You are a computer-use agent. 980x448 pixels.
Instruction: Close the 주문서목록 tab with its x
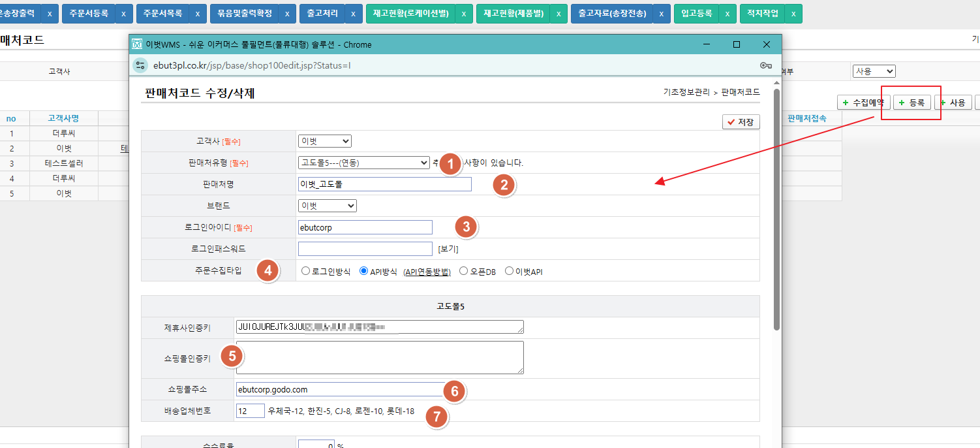click(x=198, y=14)
